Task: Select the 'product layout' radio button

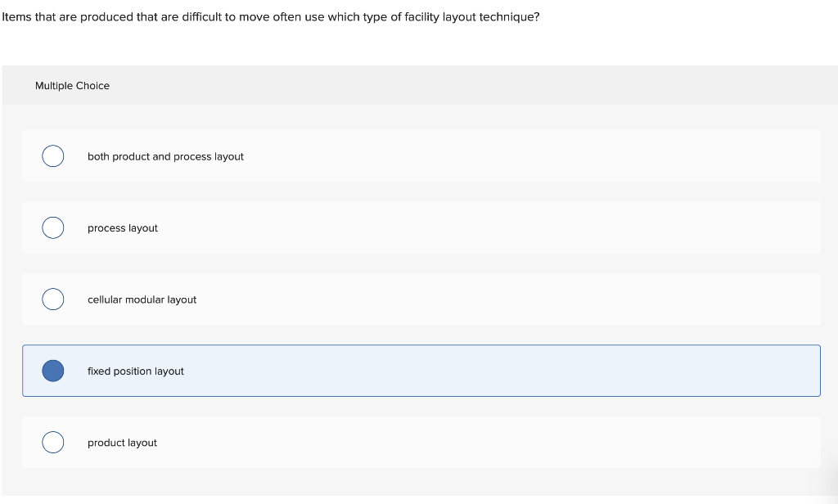Action: click(52, 442)
